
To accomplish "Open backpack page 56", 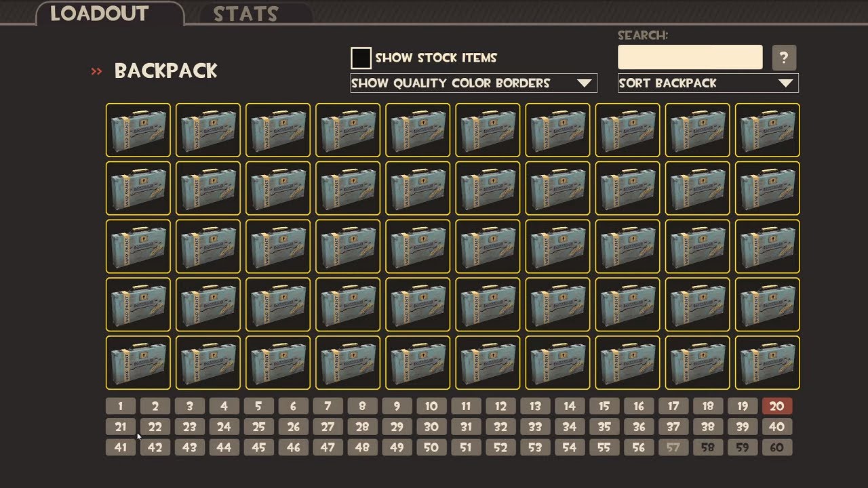I will pyautogui.click(x=639, y=447).
